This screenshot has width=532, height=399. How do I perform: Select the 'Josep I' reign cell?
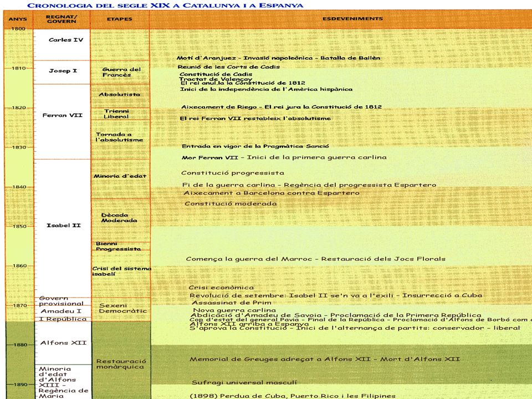[x=62, y=72]
